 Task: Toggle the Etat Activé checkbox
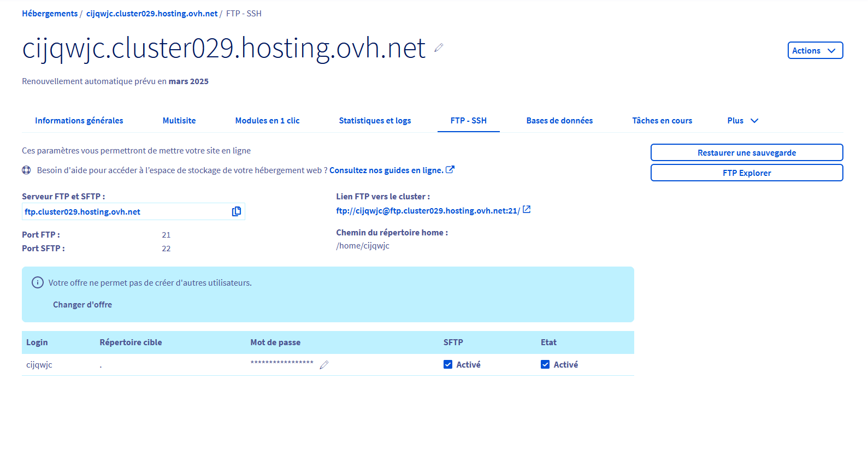point(545,364)
